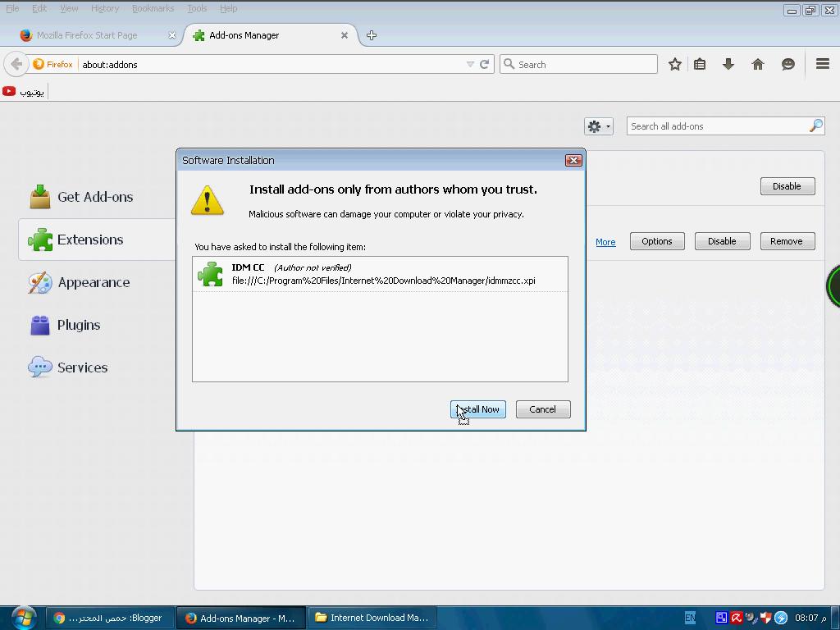Close the Add-ons Manager tab
This screenshot has height=630, width=840.
click(345, 35)
